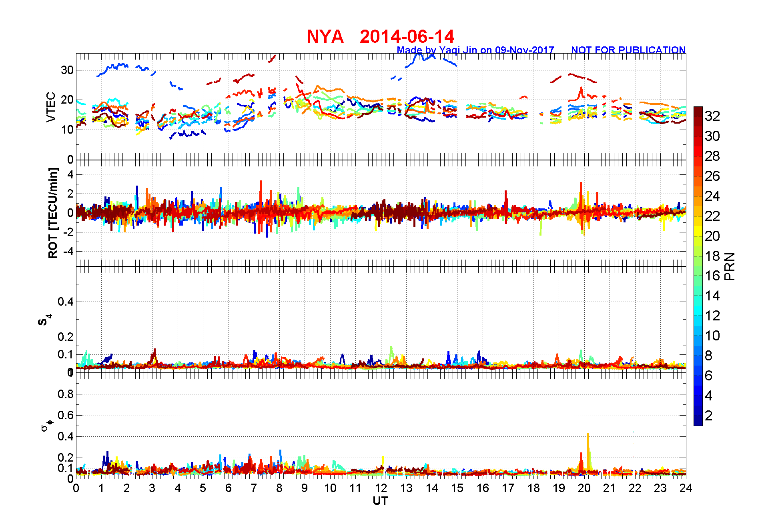
Task: Click the UT axis tick "7"
Action: point(254,488)
